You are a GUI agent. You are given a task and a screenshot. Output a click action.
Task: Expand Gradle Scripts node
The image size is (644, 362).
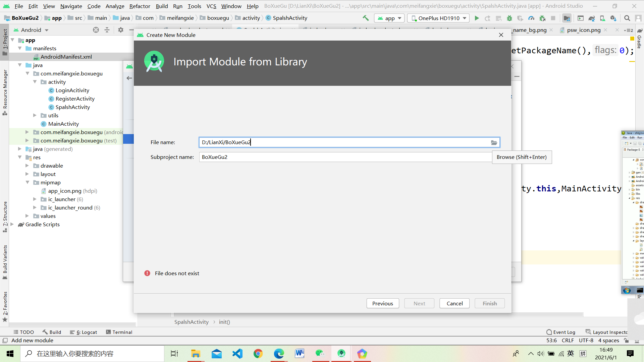[x=12, y=224]
